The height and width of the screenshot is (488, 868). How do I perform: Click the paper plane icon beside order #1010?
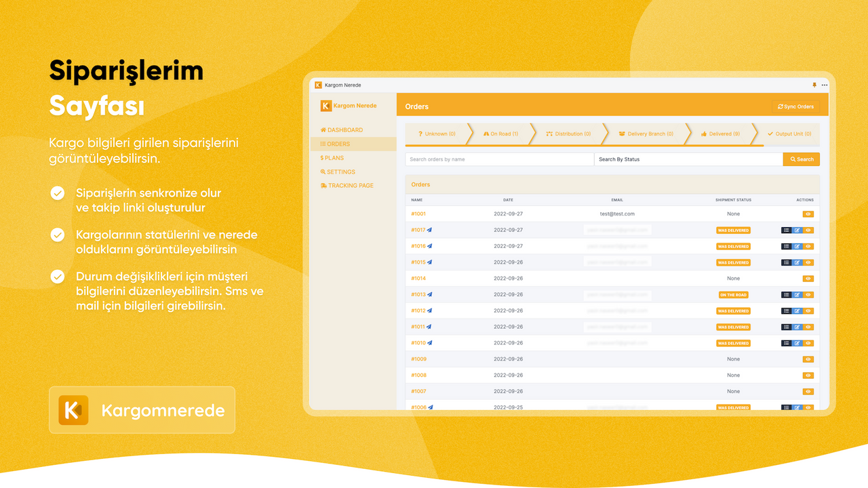(430, 343)
